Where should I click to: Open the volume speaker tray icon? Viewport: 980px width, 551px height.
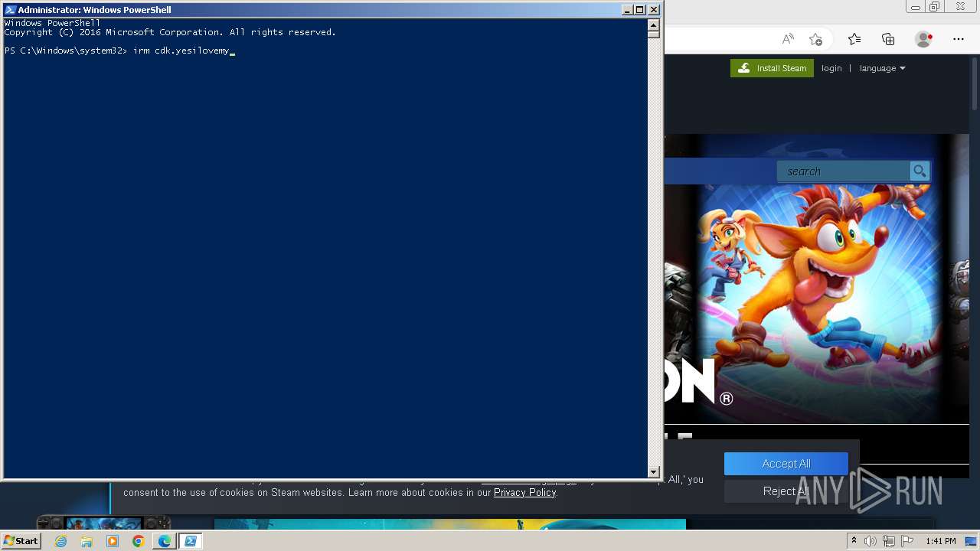871,541
